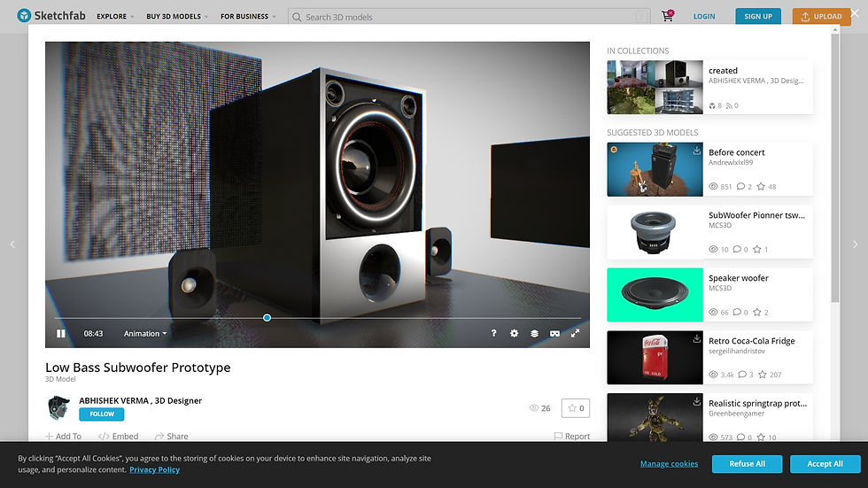Click download icon on Before concert card
Viewport: 868px width, 488px height.
(x=696, y=150)
